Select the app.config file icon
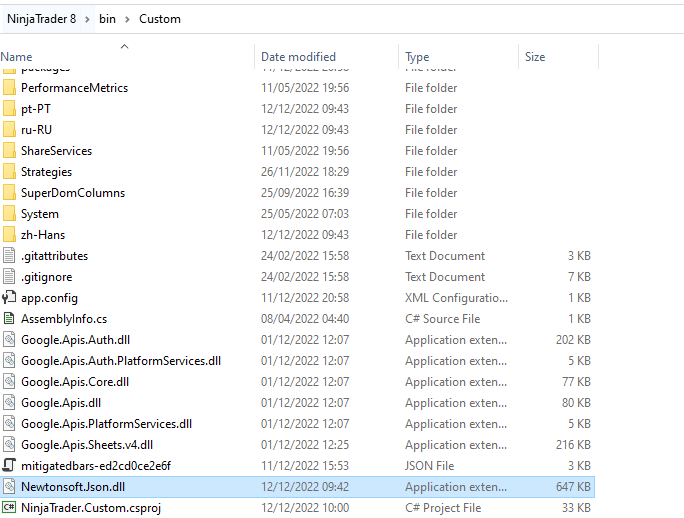684x518 pixels. tap(9, 298)
